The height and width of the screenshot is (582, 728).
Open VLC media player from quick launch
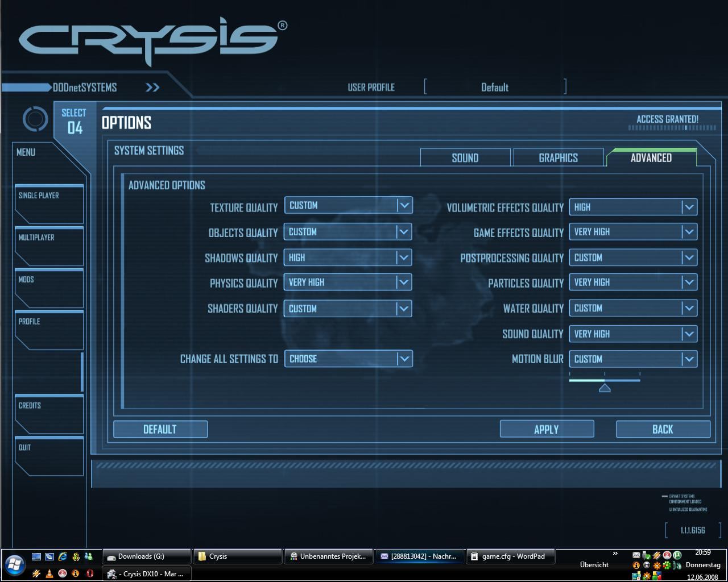pos(49,573)
